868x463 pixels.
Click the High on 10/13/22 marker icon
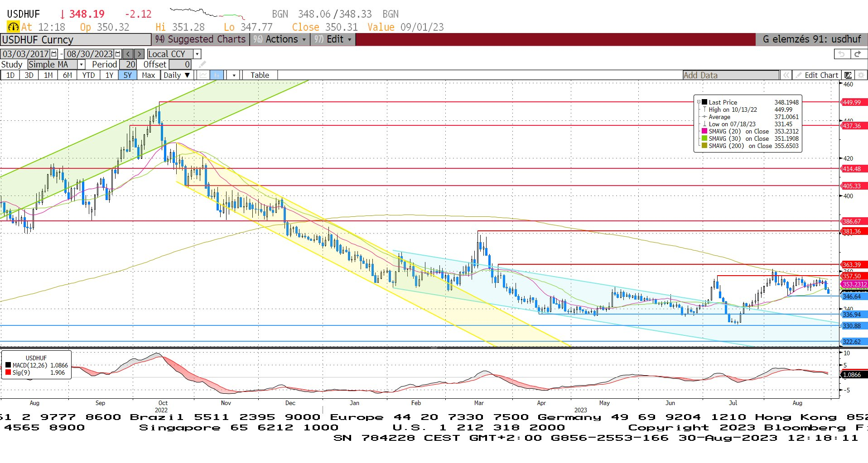(704, 110)
